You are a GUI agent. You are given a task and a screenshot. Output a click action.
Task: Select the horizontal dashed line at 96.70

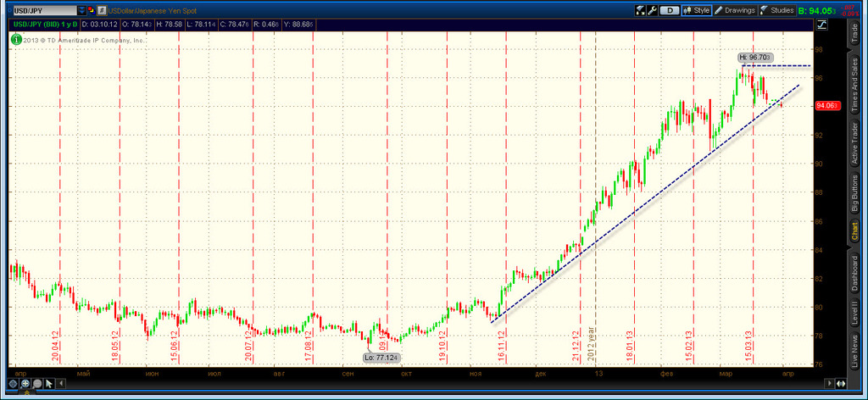pyautogui.click(x=776, y=66)
